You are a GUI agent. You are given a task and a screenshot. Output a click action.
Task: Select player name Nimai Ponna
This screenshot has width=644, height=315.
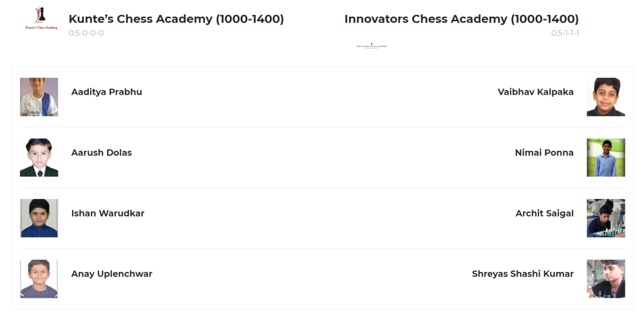click(544, 153)
